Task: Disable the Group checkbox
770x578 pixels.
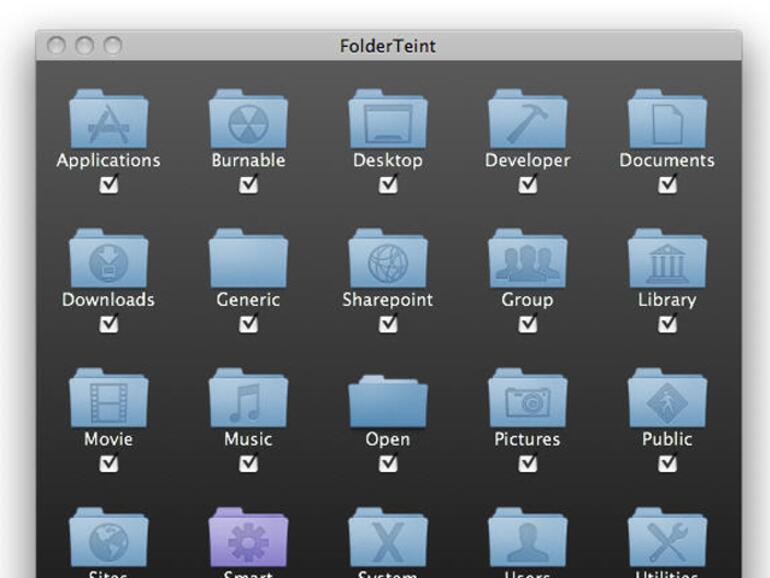Action: click(x=528, y=324)
